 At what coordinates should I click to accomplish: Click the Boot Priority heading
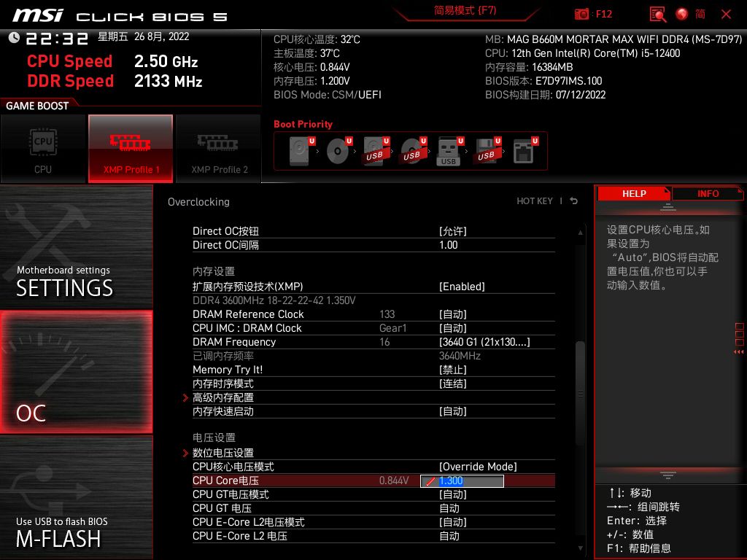click(x=303, y=124)
